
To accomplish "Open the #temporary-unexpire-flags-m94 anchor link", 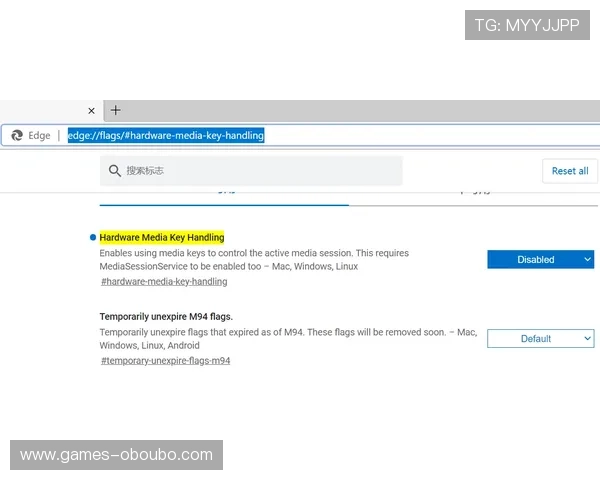I will [x=165, y=360].
